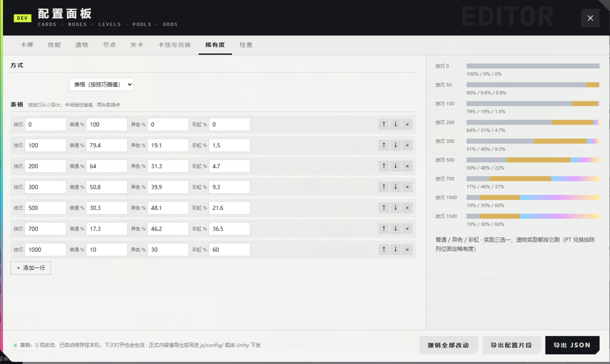Move the 技巧 100 row up
Image resolution: width=610 pixels, height=364 pixels.
[x=384, y=145]
